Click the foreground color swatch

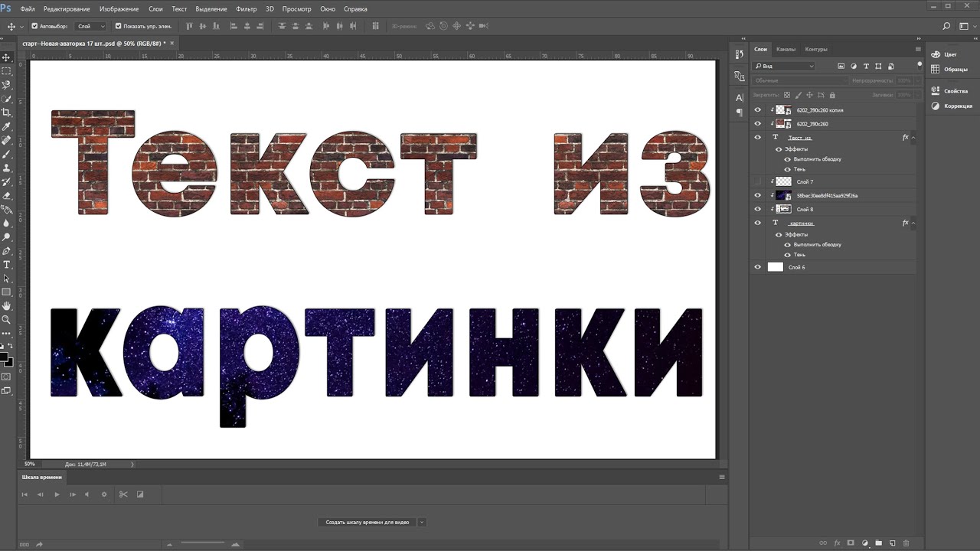(x=4, y=357)
